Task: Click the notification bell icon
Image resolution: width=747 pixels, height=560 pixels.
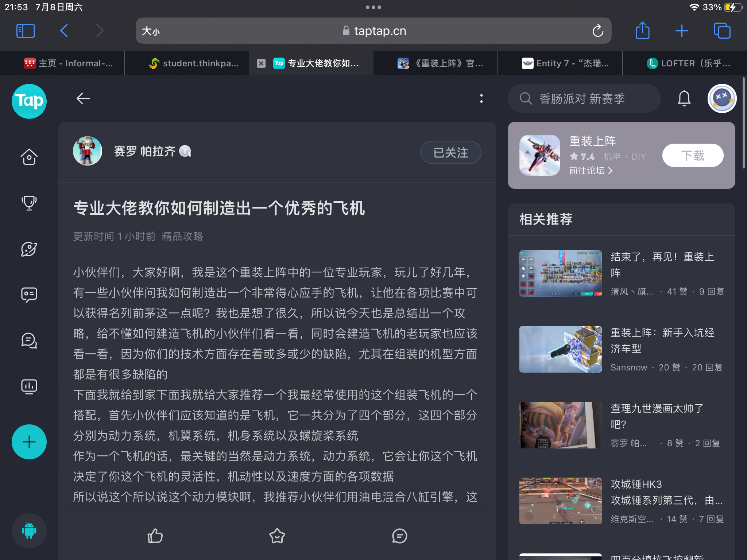Action: pos(684,98)
